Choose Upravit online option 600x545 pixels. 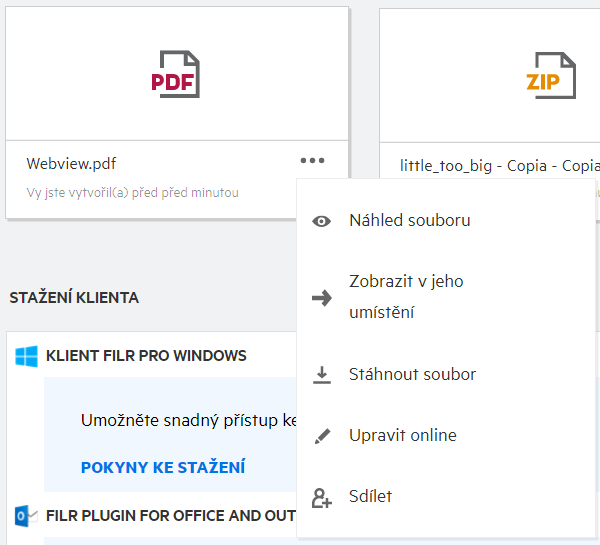(402, 436)
